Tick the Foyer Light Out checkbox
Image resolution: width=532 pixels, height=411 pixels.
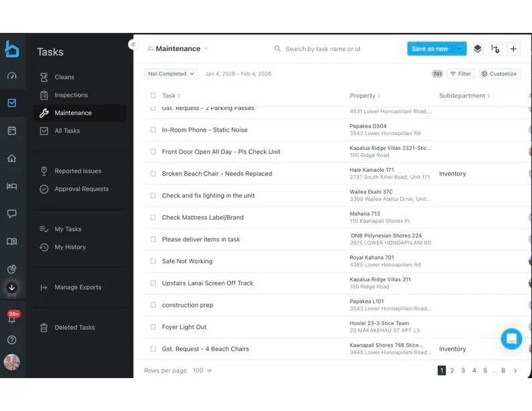pos(153,327)
